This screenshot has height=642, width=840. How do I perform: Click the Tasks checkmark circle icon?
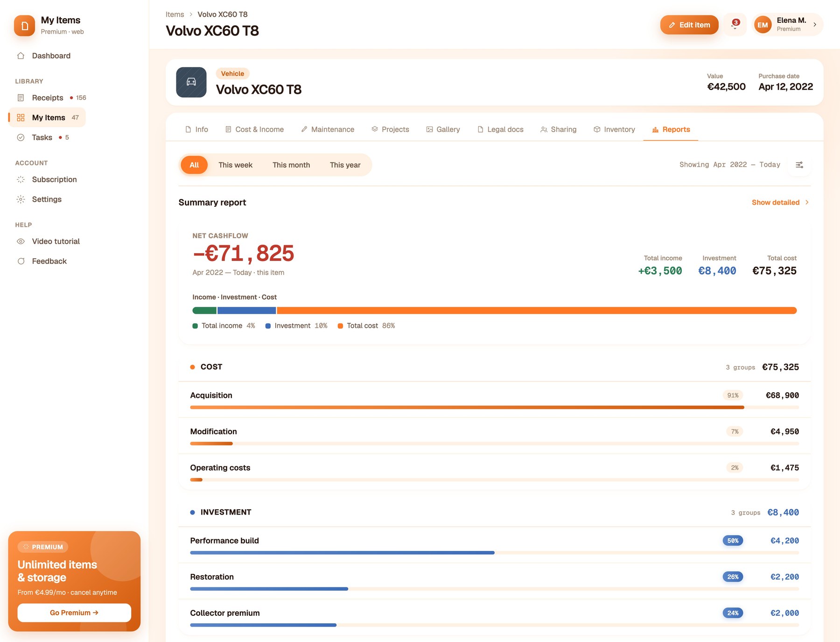pyautogui.click(x=21, y=137)
